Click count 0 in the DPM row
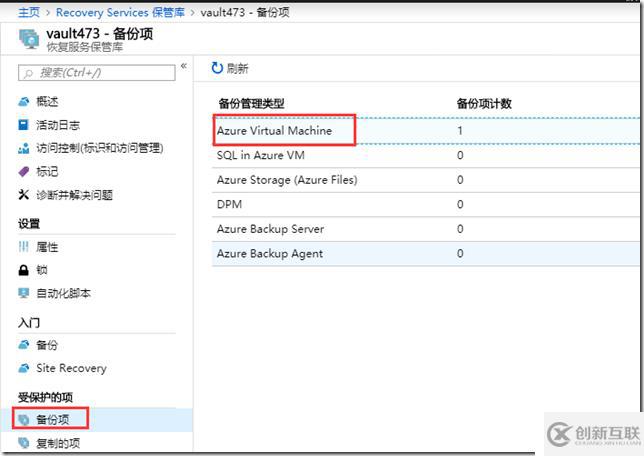The height and width of the screenshot is (456, 644). (460, 204)
